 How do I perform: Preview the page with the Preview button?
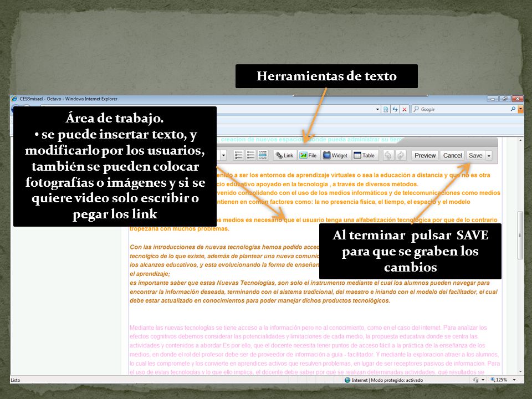(425, 155)
